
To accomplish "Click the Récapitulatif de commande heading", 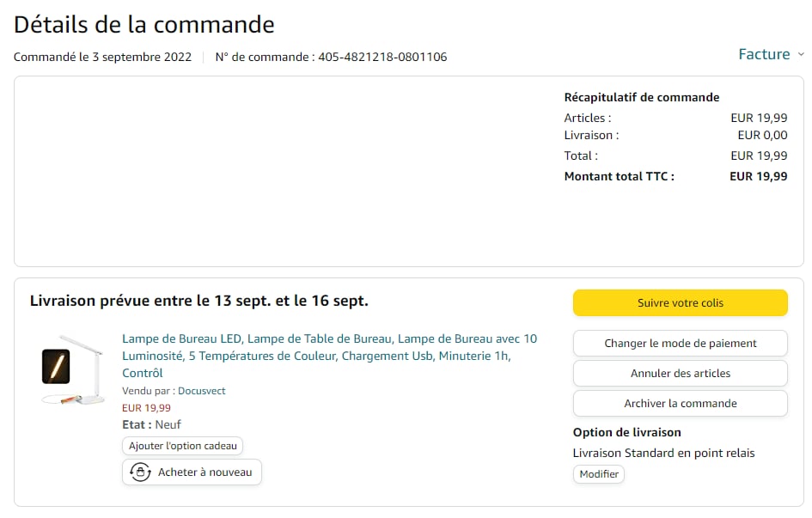I will (641, 97).
